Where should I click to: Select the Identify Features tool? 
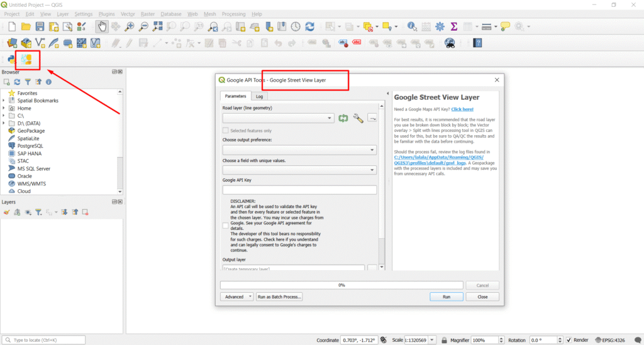[x=411, y=26]
